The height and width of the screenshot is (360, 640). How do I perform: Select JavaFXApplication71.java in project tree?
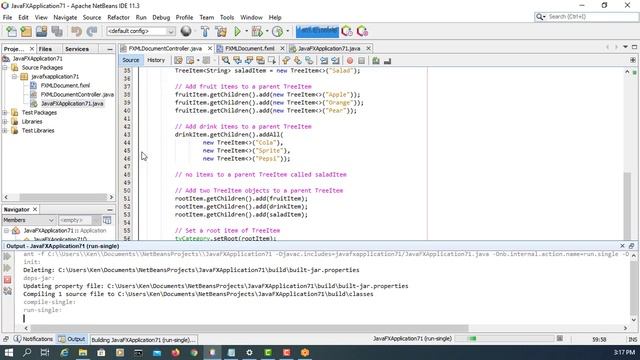pos(72,104)
